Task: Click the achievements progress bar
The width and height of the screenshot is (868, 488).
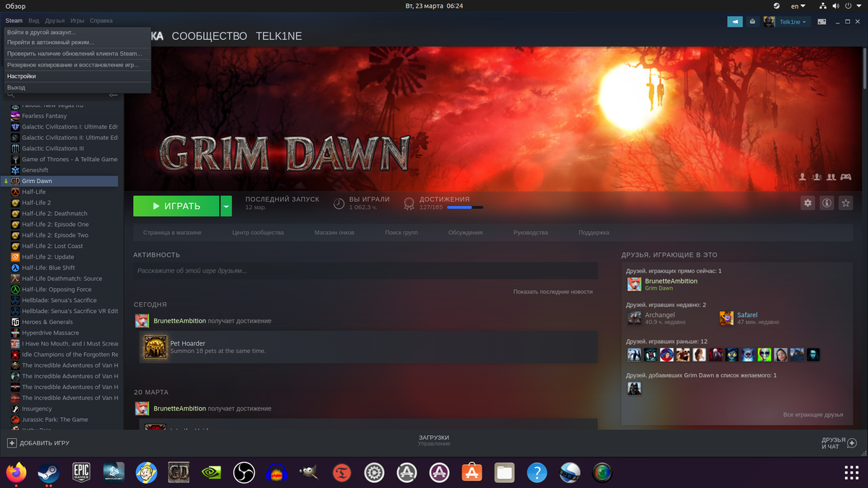Action: 465,207
